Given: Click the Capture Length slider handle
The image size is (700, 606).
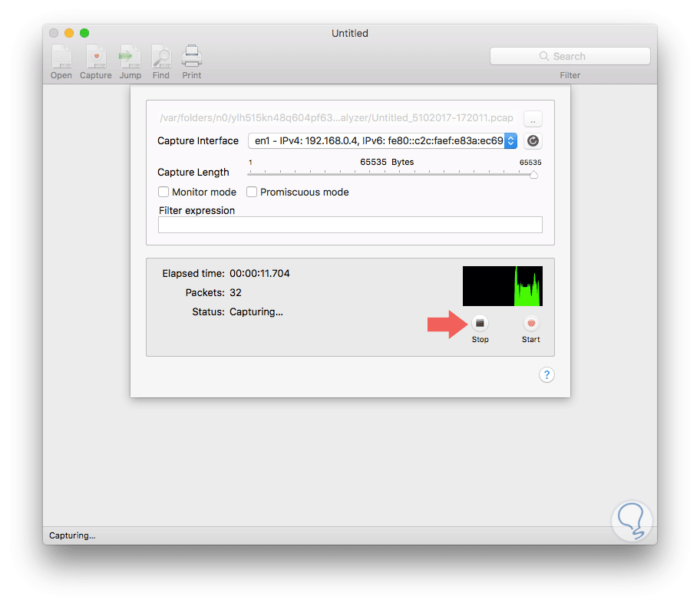Looking at the screenshot, I should pyautogui.click(x=533, y=174).
